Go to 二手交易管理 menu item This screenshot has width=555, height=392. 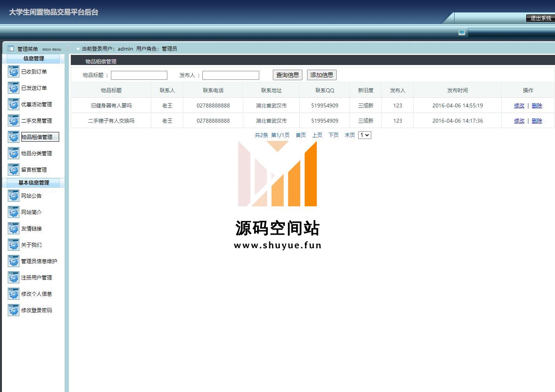point(37,121)
